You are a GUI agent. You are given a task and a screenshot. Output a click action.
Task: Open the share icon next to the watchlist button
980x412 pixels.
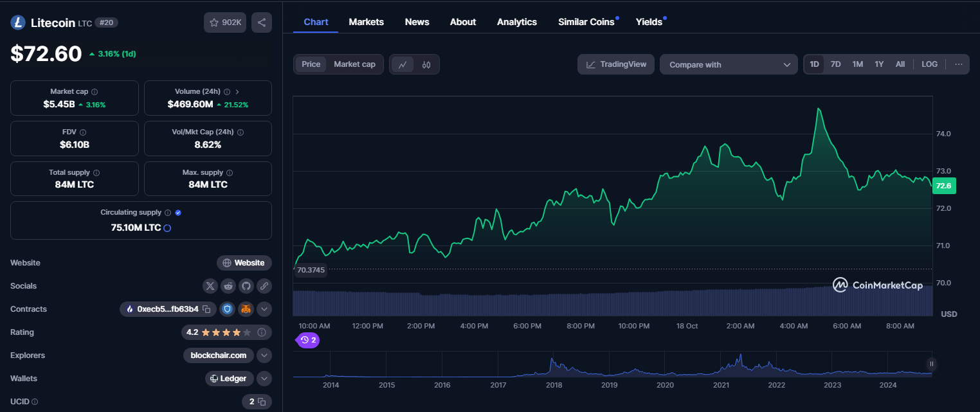point(262,22)
